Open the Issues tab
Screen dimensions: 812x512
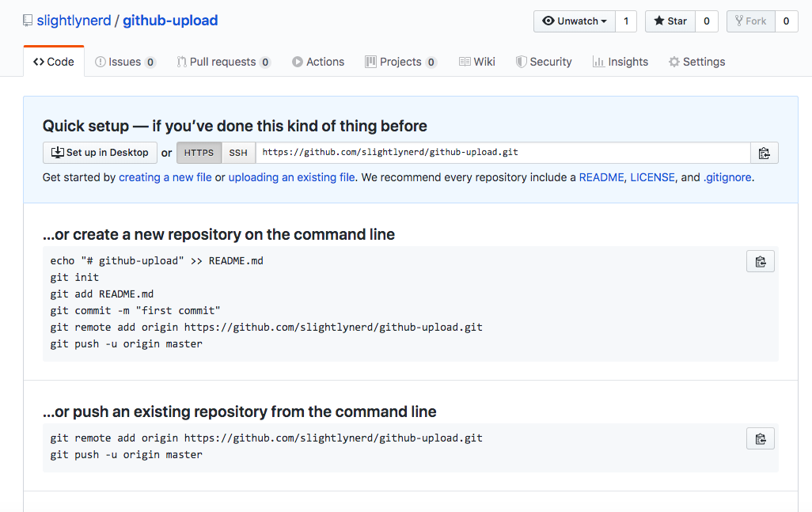point(125,62)
